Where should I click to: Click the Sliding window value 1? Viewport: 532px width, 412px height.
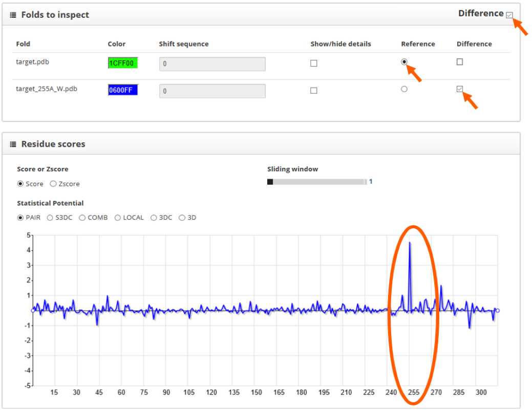coord(371,182)
